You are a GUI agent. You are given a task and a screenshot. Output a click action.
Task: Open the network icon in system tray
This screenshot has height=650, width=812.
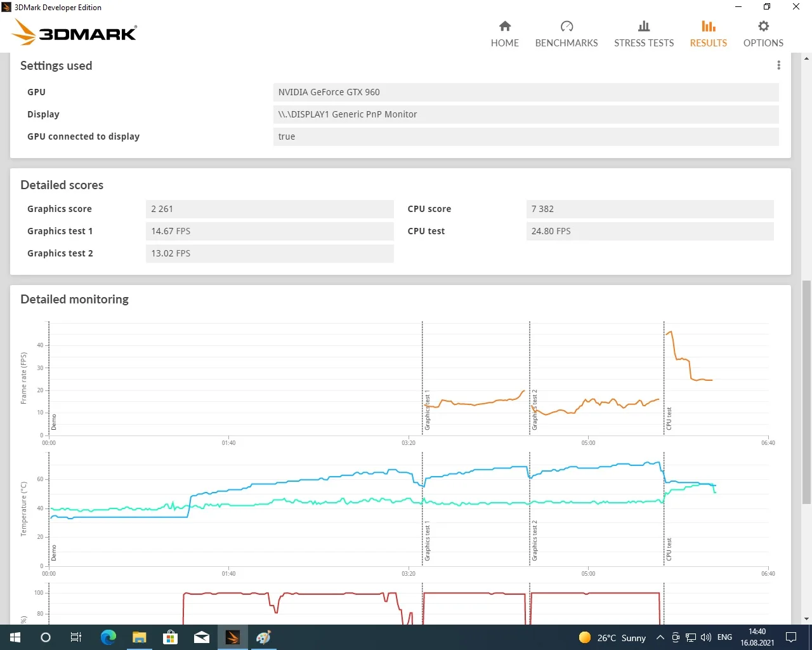[691, 637]
